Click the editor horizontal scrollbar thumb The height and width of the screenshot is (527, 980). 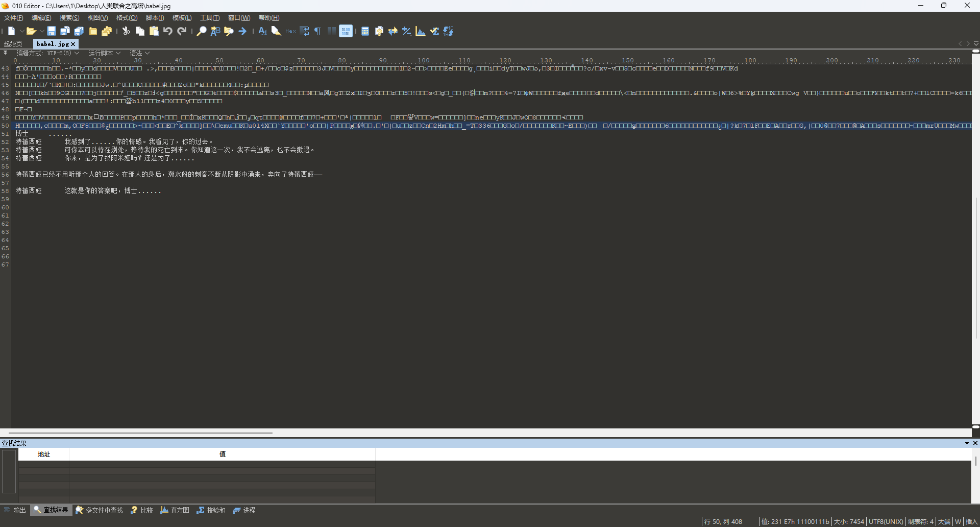[x=140, y=433]
